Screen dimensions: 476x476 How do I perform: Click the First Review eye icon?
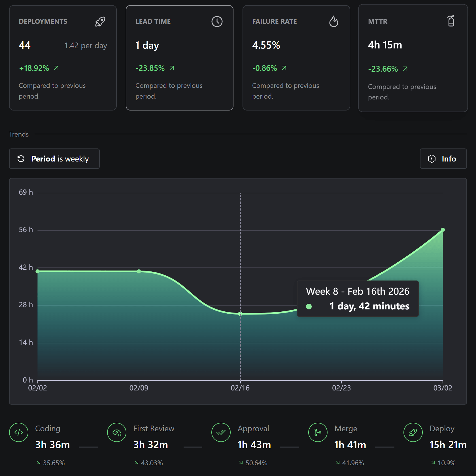(x=117, y=432)
